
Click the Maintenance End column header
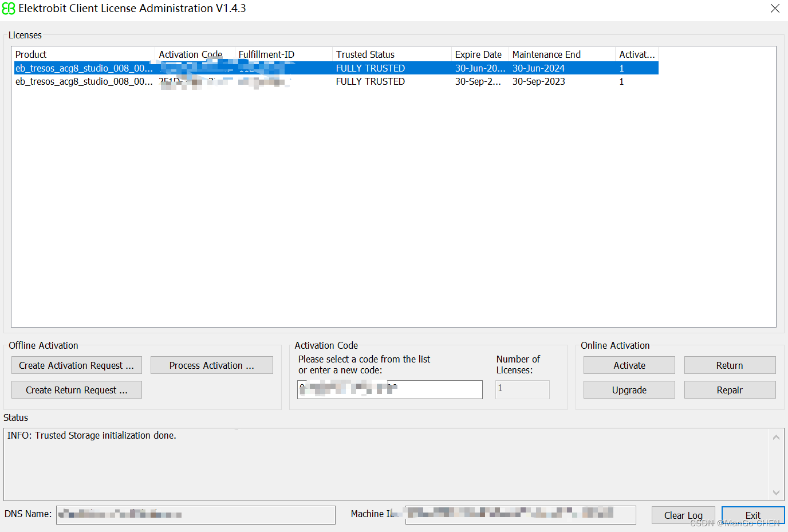coord(562,54)
